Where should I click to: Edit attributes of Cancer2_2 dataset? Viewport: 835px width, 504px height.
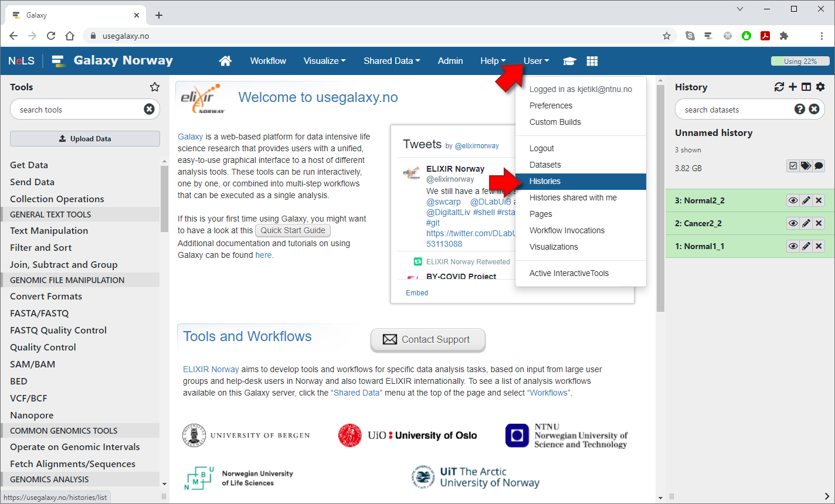click(x=806, y=223)
